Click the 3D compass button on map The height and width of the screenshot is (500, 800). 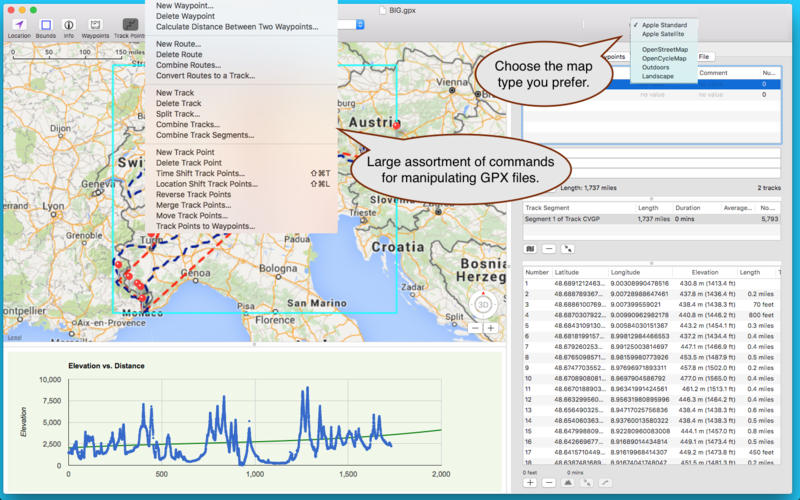coord(481,305)
